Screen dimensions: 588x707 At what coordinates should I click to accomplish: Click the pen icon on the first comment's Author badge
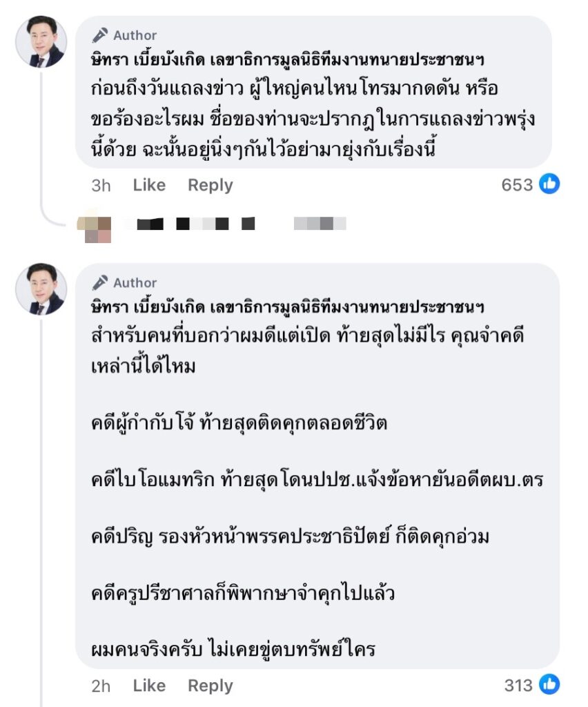pyautogui.click(x=101, y=35)
